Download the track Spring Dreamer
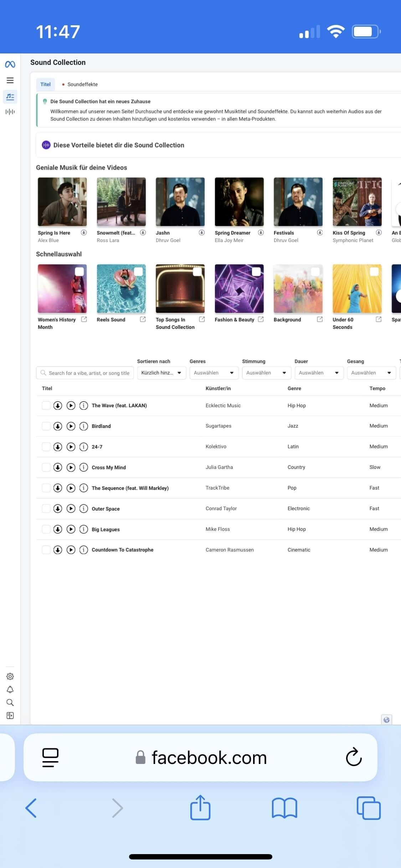Image resolution: width=401 pixels, height=868 pixels. 261,232
